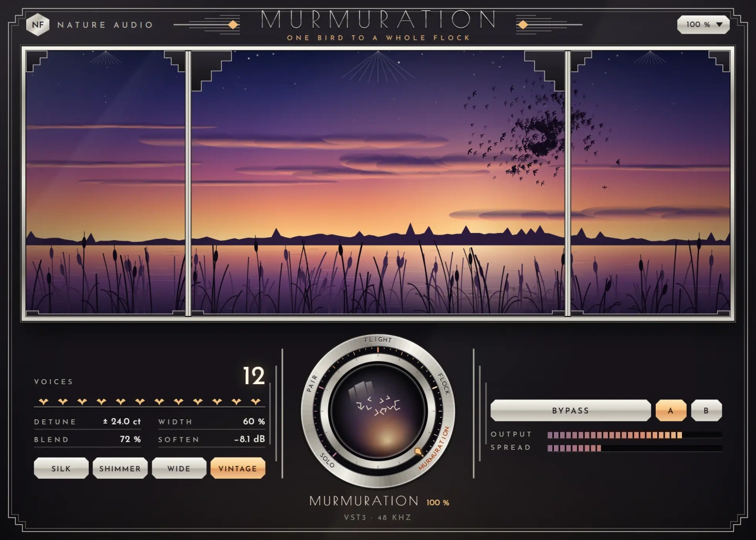Click the SOFTEN value −8.1 dB
The height and width of the screenshot is (540, 756).
point(249,439)
